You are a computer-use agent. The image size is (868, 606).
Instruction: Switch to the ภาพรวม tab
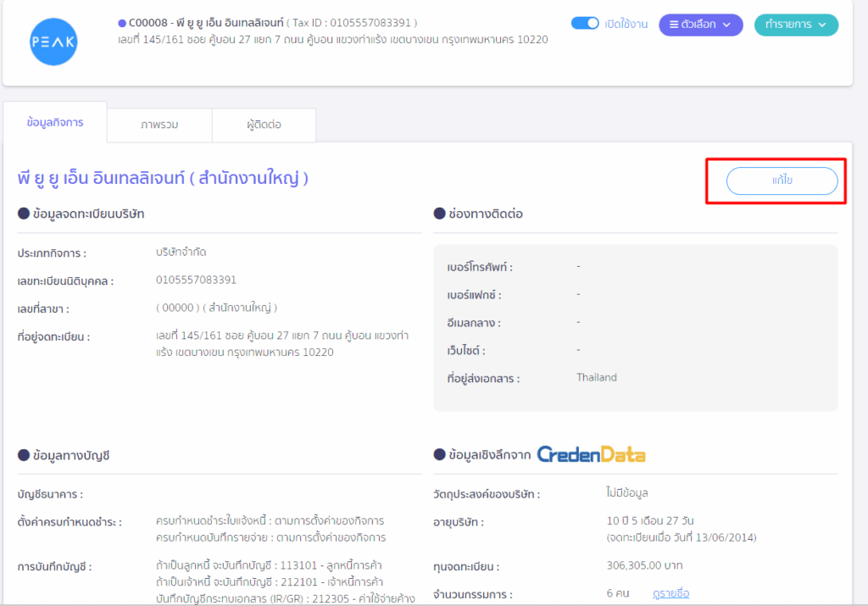tap(159, 125)
